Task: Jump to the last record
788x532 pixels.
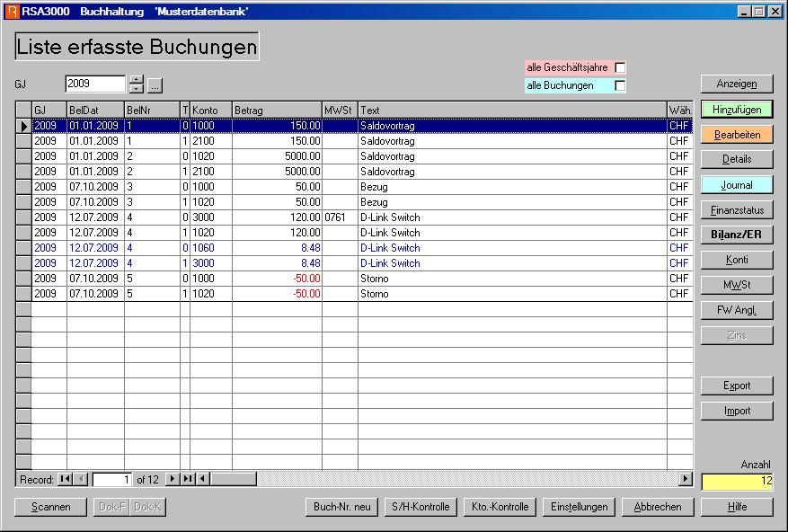Action: [187, 478]
